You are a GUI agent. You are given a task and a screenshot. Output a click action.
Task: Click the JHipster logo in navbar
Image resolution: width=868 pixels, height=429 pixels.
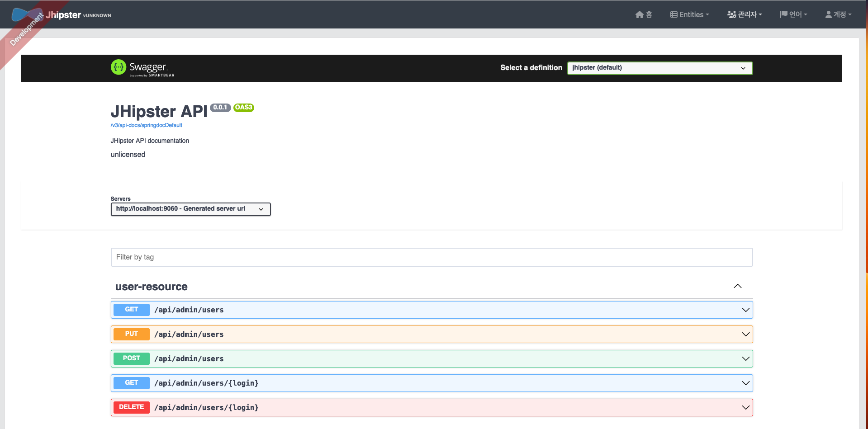click(27, 14)
